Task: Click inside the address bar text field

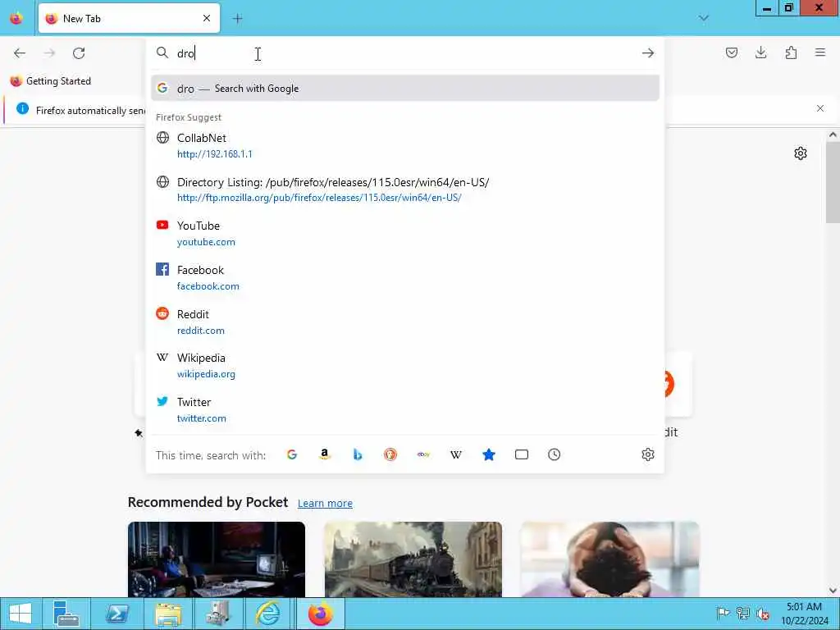Action: (x=405, y=53)
